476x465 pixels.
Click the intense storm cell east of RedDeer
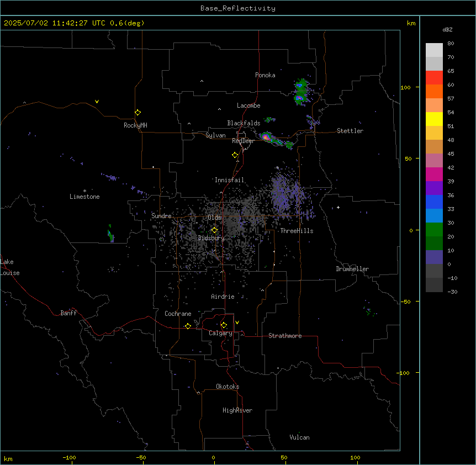coord(266,137)
